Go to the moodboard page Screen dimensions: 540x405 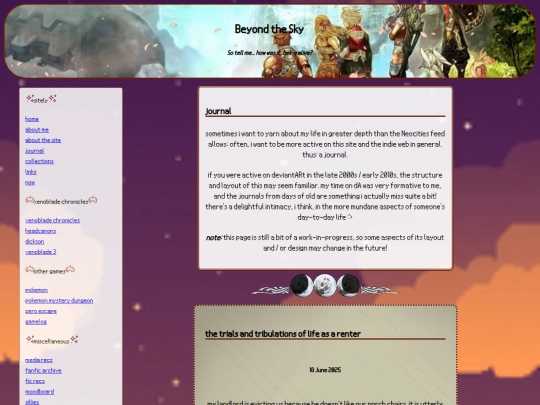(x=39, y=392)
